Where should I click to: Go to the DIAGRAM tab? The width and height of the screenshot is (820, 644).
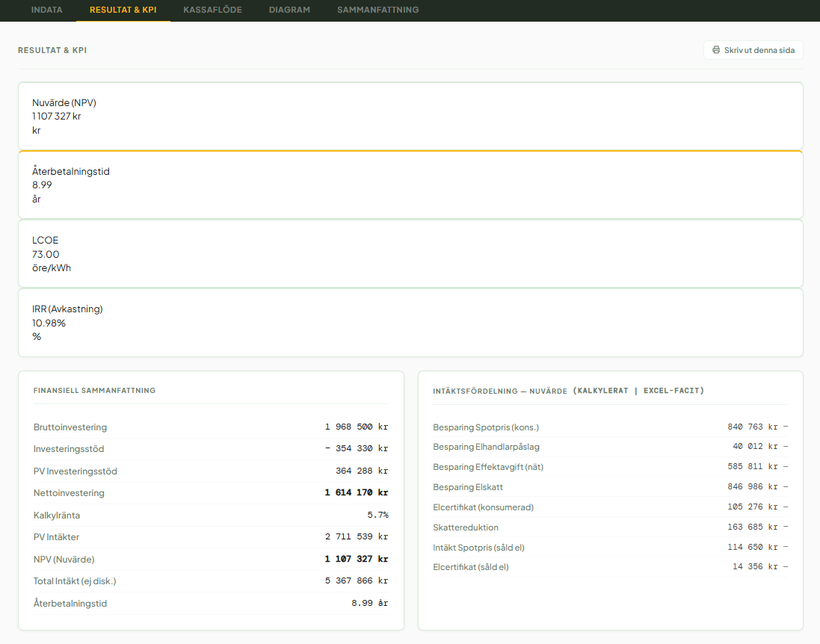289,10
